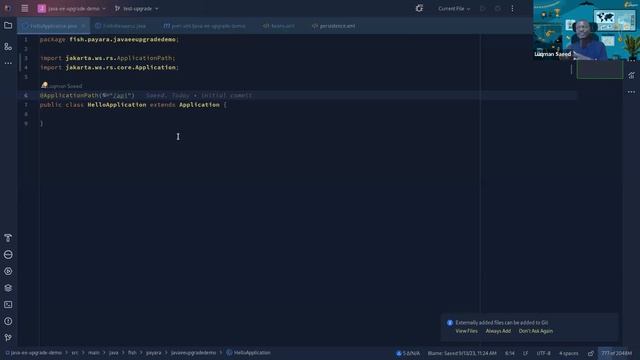Open the more actions kebab menu in toolbar
Image resolution: width=640 pixels, height=360 pixels.
pyautogui.click(x=513, y=9)
